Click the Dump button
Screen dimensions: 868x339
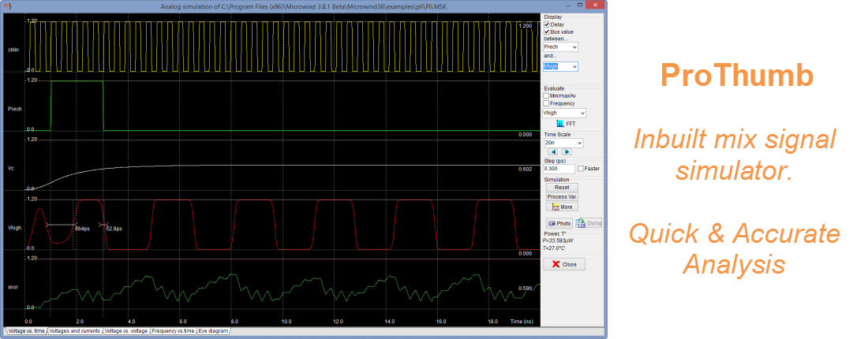[x=589, y=223]
